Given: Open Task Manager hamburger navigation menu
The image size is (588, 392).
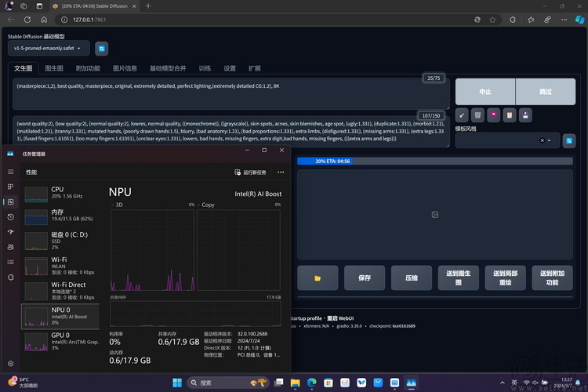Looking at the screenshot, I should tap(10, 172).
